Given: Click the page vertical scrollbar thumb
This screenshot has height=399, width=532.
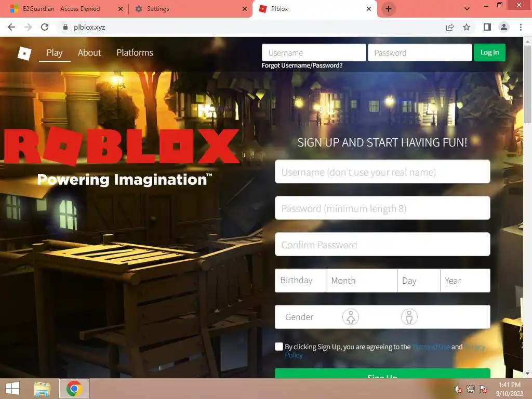Looking at the screenshot, I should tap(527, 84).
